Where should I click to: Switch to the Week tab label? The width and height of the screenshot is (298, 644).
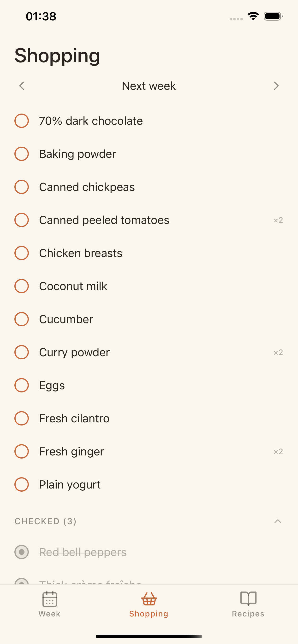click(50, 614)
